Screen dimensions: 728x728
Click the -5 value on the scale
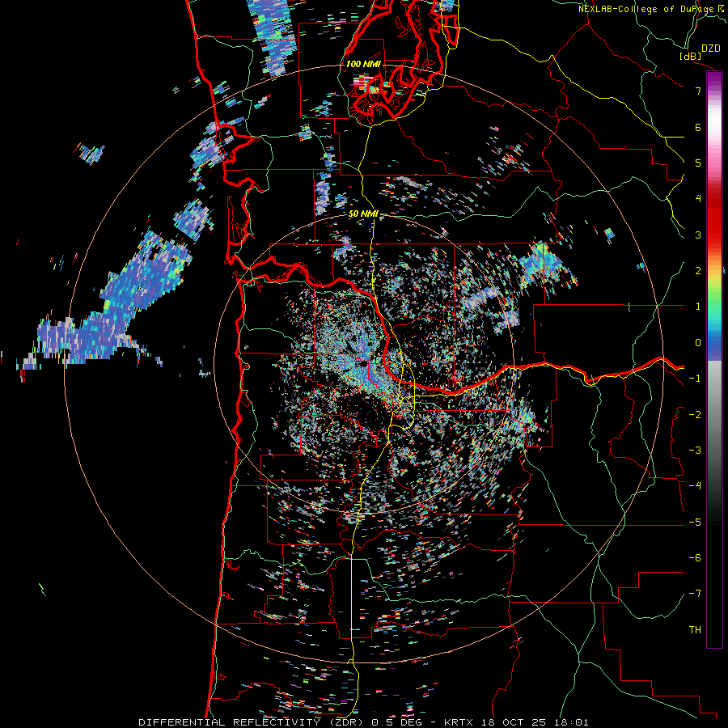pos(695,523)
